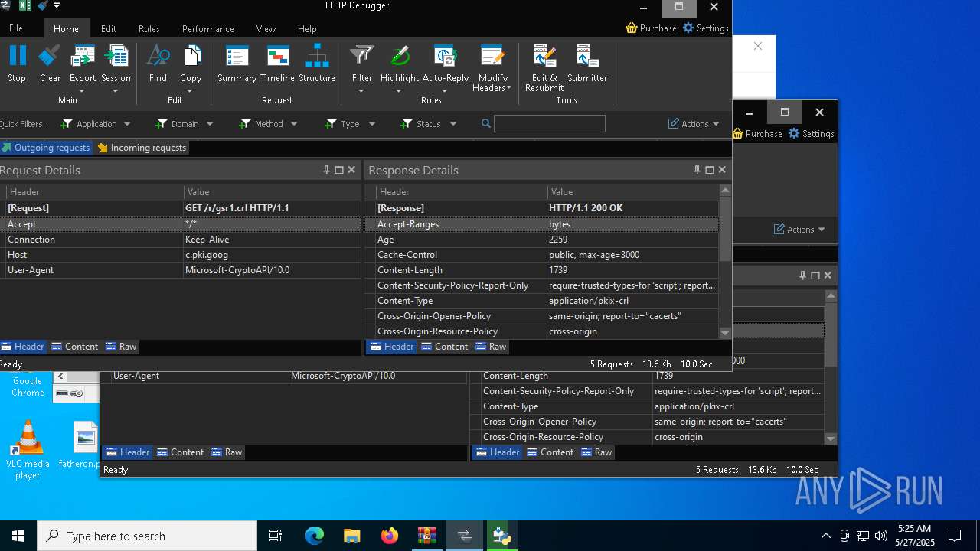Open Raw tab in Request Details

(121, 347)
